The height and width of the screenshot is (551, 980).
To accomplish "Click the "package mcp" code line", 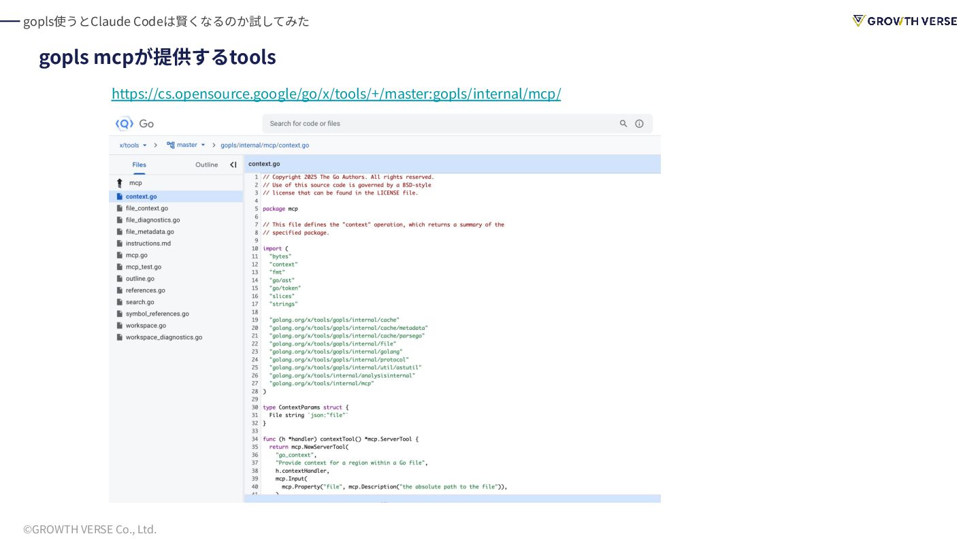I will pos(280,209).
